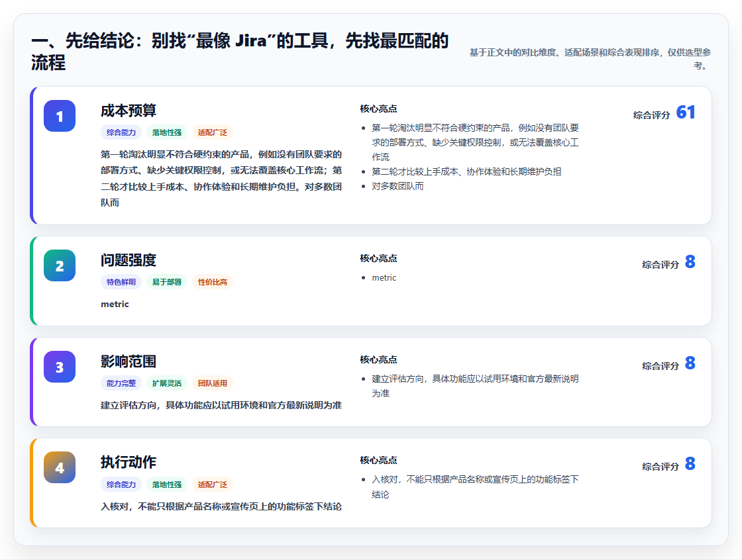Image resolution: width=742 pixels, height=560 pixels.
Task: Click 核心亮点 heading in 问题强度 card
Action: pos(378,258)
